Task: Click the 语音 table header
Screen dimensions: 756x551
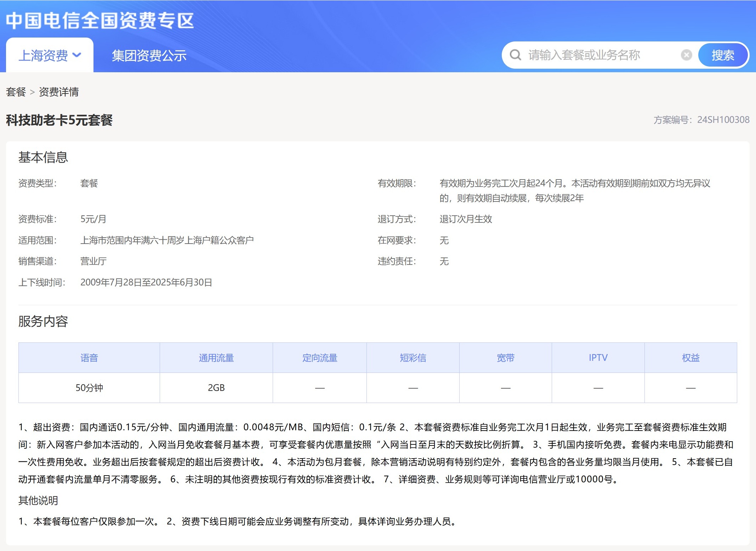Action: 89,358
